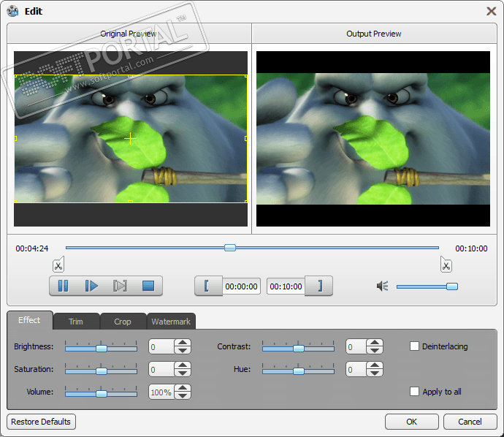The height and width of the screenshot is (437, 504).
Task: Decrease Brightness with the down arrow
Action: (183, 350)
